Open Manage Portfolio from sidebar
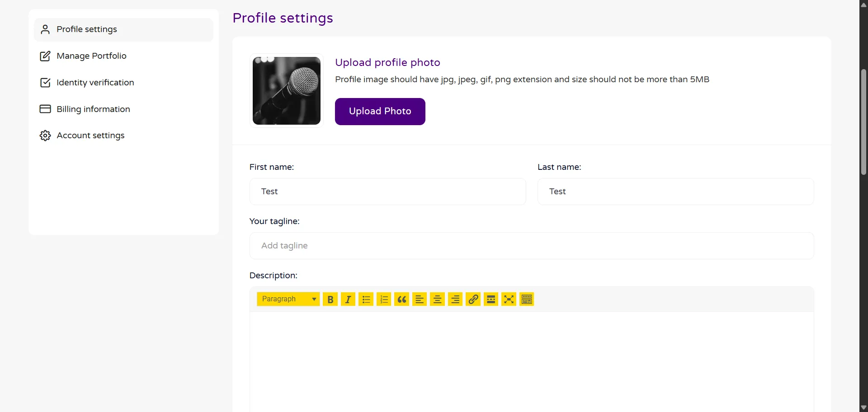The height and width of the screenshot is (412, 868). tap(91, 56)
